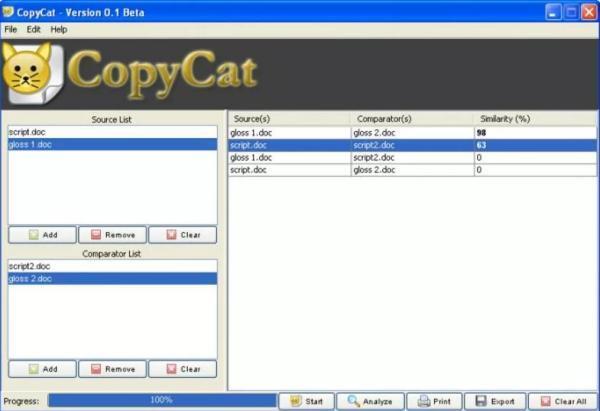Click the Comparator List heading label
Image resolution: width=600 pixels, height=411 pixels.
coord(111,254)
